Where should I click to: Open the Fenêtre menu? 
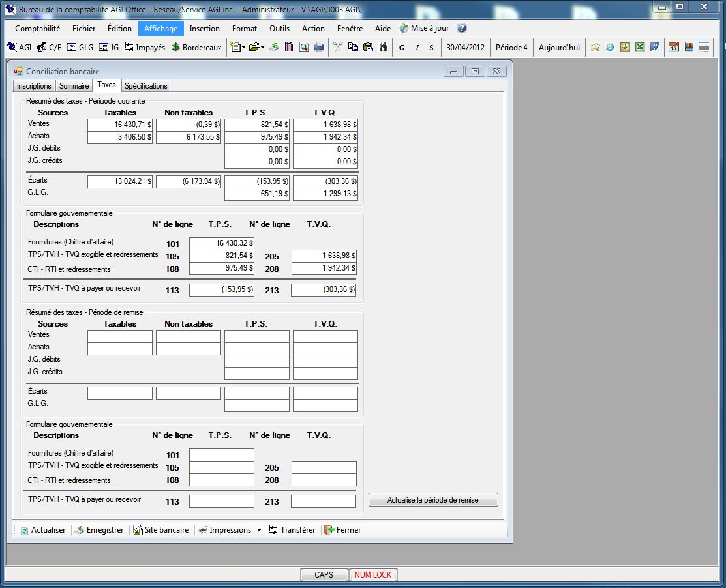350,28
